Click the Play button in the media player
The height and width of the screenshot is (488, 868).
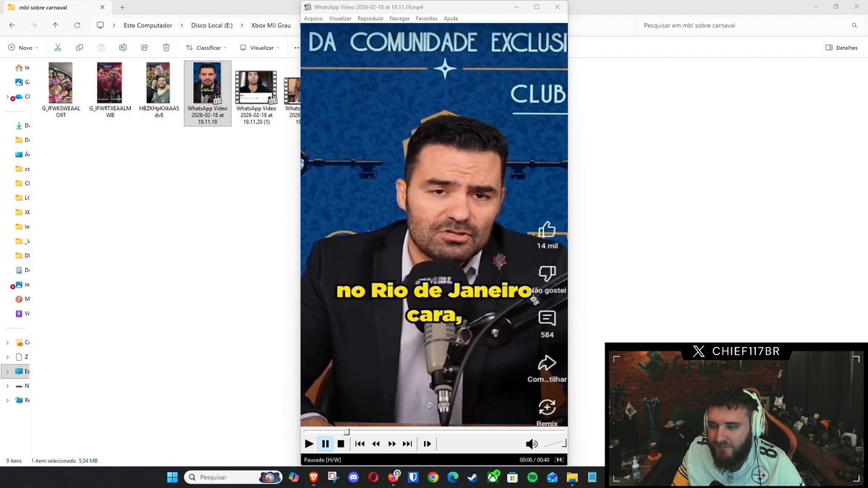click(309, 444)
